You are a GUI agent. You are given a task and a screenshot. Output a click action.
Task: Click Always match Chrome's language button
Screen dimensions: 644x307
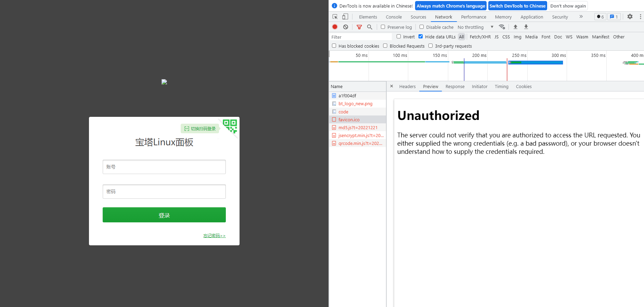(451, 6)
